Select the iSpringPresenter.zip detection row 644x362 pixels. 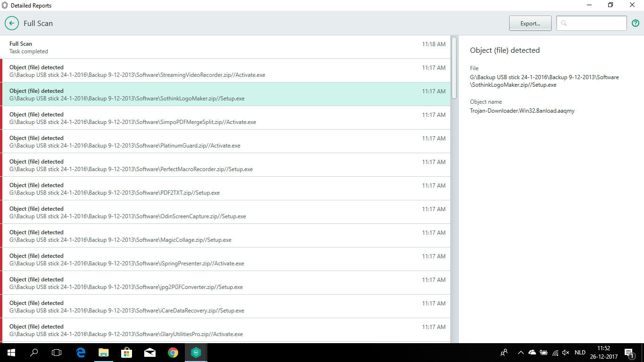click(x=225, y=259)
